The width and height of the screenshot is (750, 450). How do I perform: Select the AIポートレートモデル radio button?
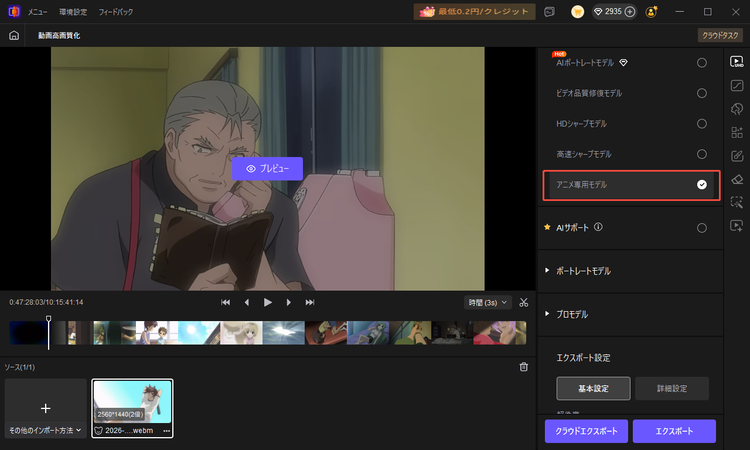click(702, 63)
